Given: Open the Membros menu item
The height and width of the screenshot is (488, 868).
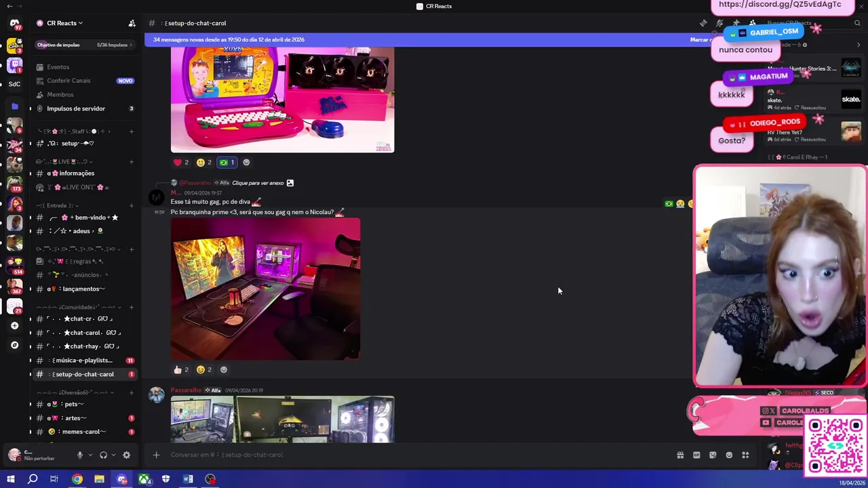Looking at the screenshot, I should (x=84, y=95).
